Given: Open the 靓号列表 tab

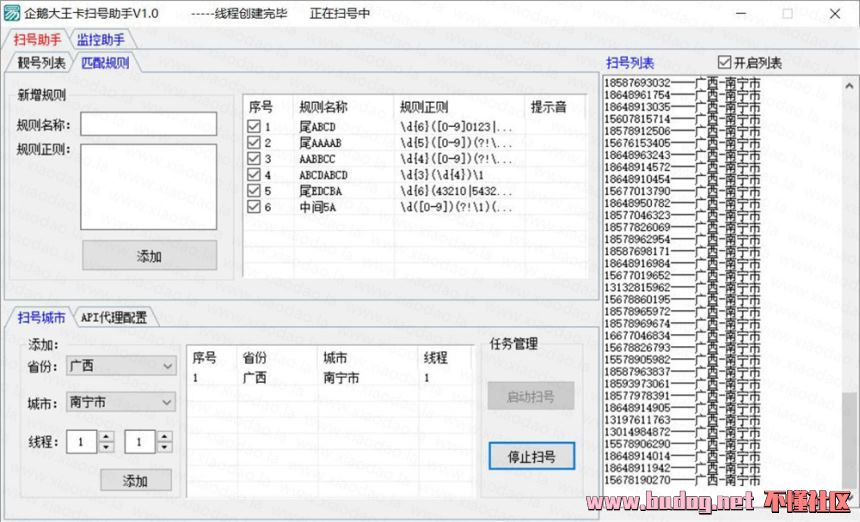Looking at the screenshot, I should pos(41,63).
